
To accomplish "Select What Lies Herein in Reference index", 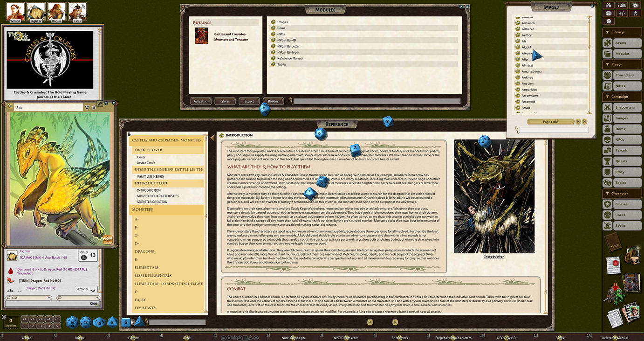I will pyautogui.click(x=151, y=177).
